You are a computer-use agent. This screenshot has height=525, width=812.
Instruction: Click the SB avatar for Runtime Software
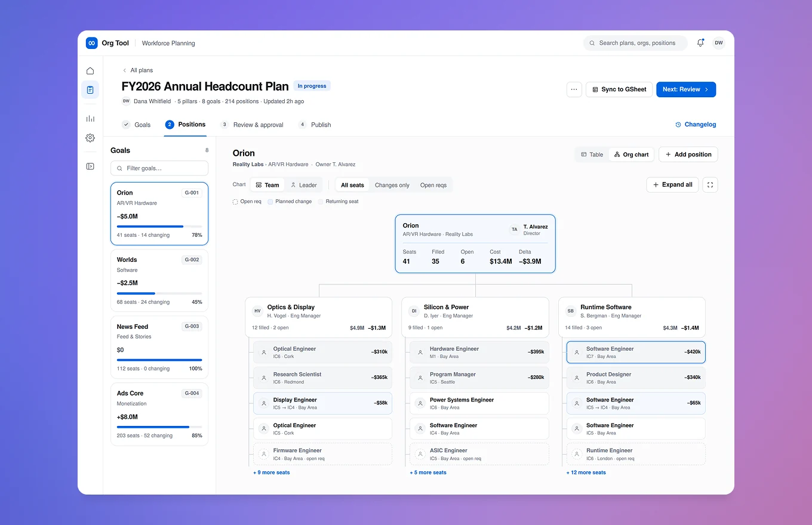[x=570, y=311]
